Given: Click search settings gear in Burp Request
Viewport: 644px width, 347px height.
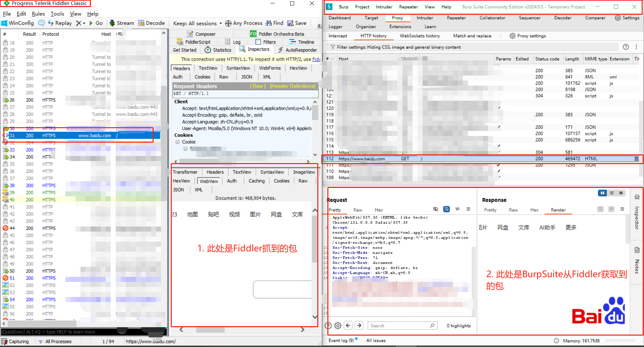Looking at the screenshot, I should [338, 326].
